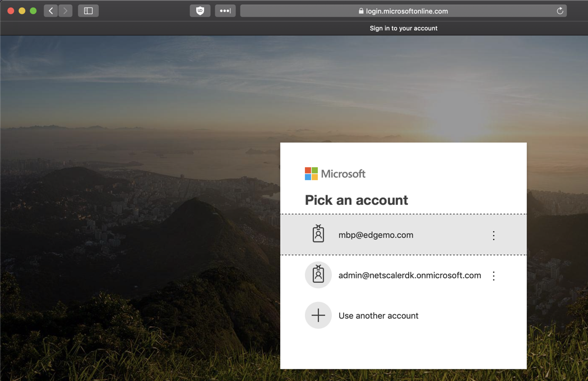Click the badge icon beside mbp@edgemo.com

(318, 233)
